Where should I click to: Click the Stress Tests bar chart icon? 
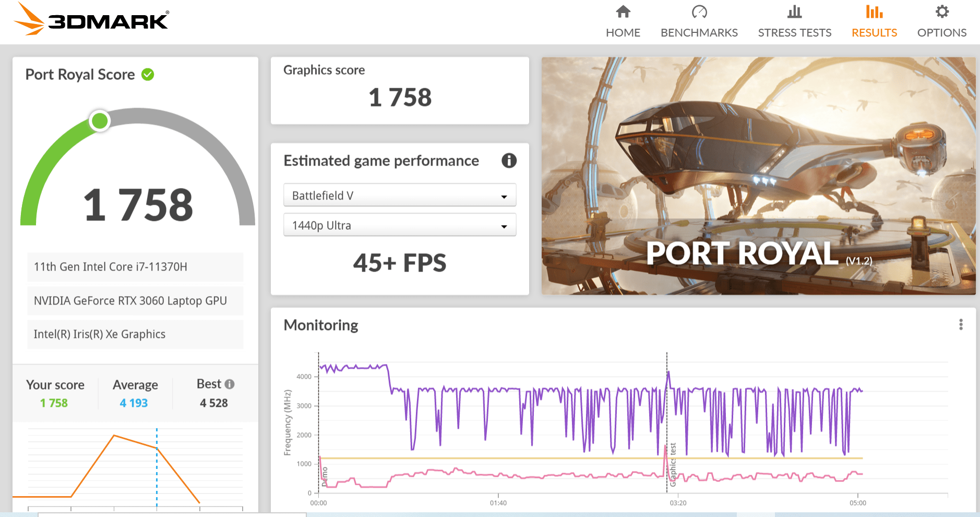point(794,11)
